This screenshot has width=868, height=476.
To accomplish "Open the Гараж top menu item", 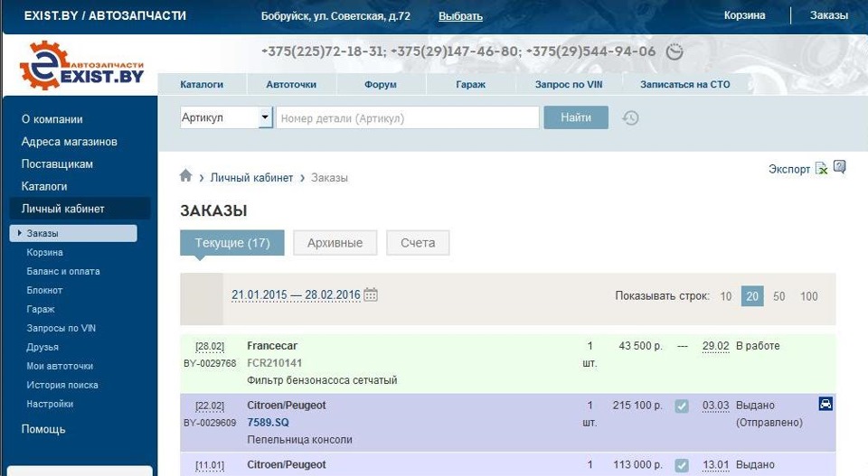I will 470,85.
